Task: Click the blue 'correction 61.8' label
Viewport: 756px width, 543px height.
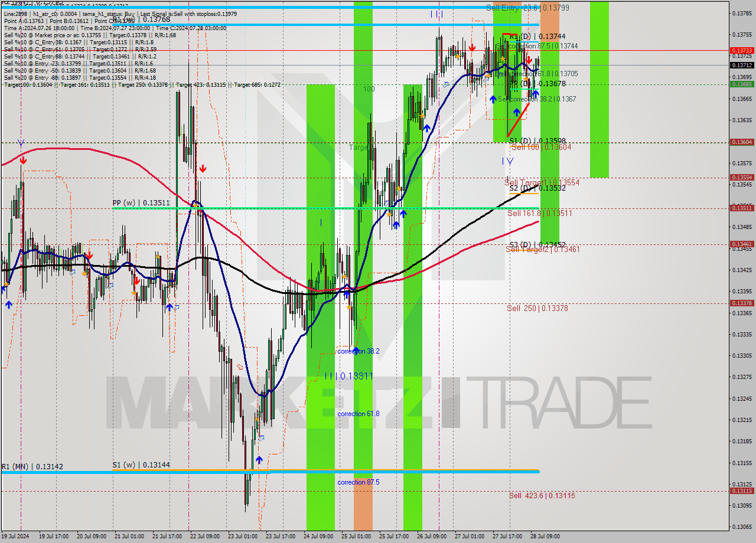Action: point(358,414)
